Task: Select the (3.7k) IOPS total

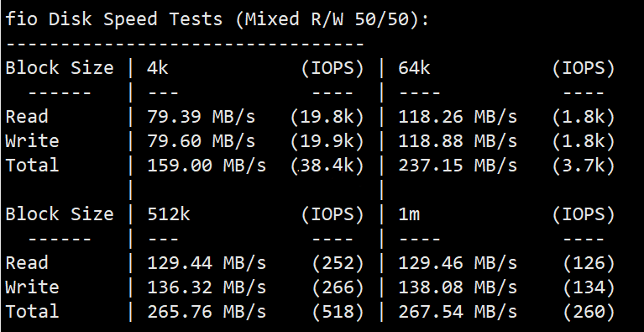Action: pos(584,166)
